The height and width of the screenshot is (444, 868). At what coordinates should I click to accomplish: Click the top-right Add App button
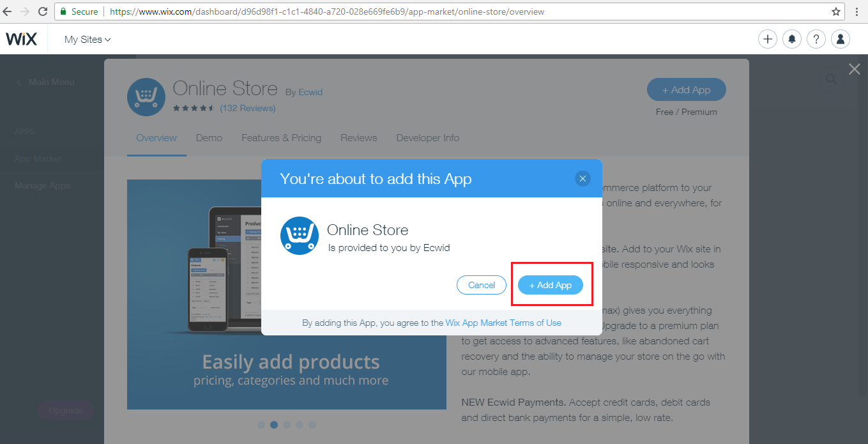tap(687, 90)
